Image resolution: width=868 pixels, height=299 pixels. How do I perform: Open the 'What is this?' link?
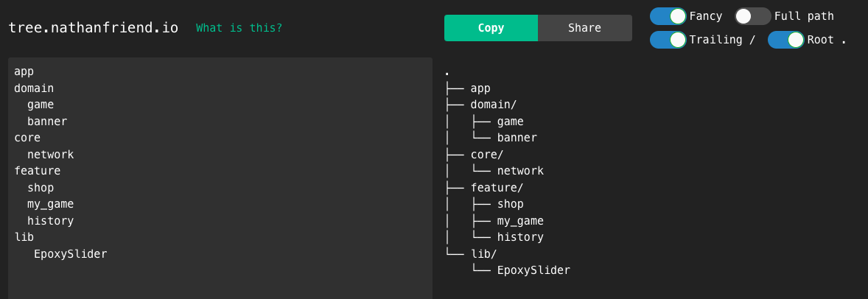click(239, 28)
